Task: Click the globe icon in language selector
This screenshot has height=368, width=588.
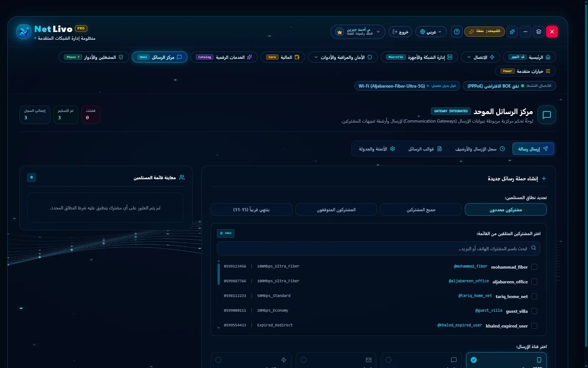Action: click(x=423, y=32)
